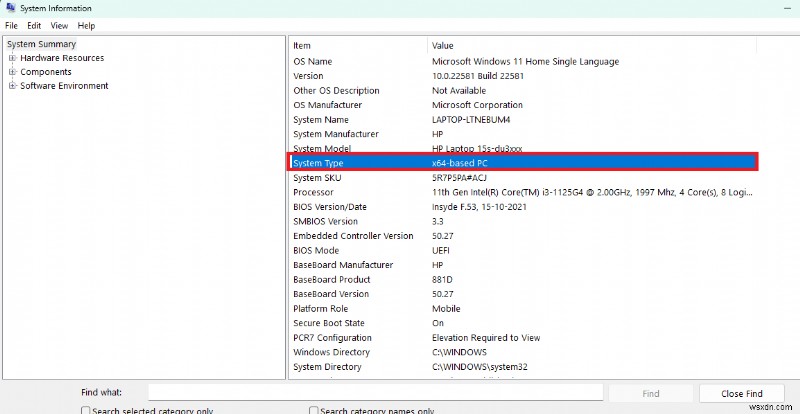Select the Version row
This screenshot has height=414, width=800.
522,76
